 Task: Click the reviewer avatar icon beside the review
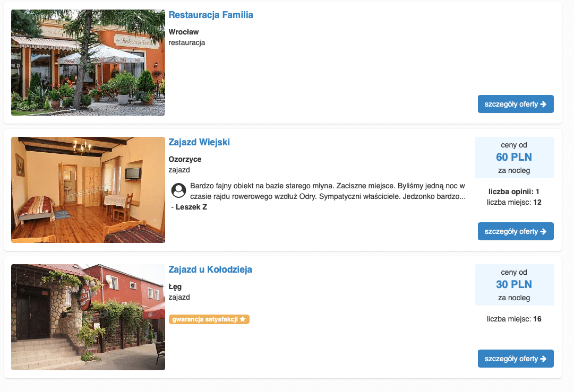click(179, 190)
